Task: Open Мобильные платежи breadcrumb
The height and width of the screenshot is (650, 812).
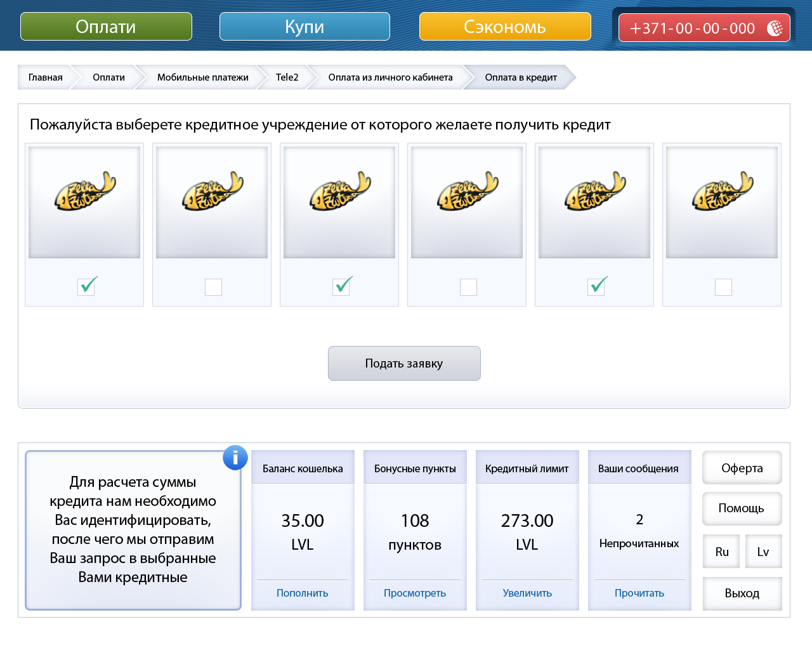Action: 202,77
